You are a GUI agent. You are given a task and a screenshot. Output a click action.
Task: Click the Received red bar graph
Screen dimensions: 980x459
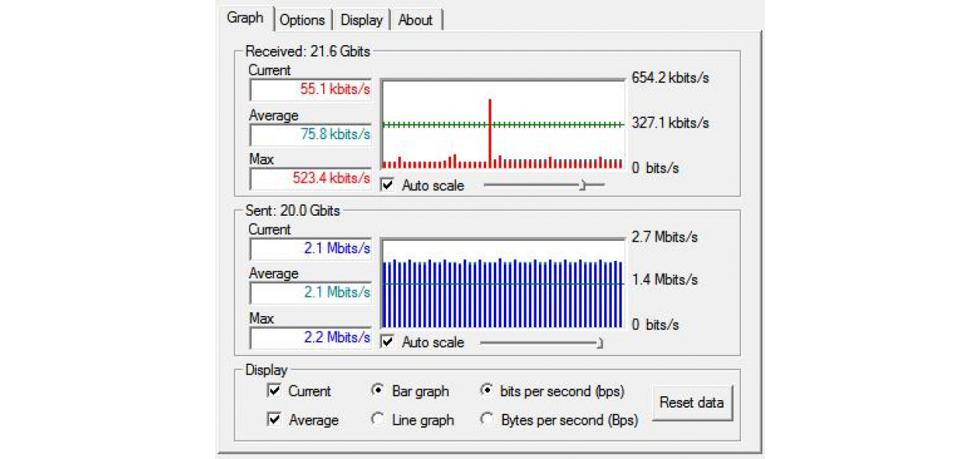tap(503, 125)
